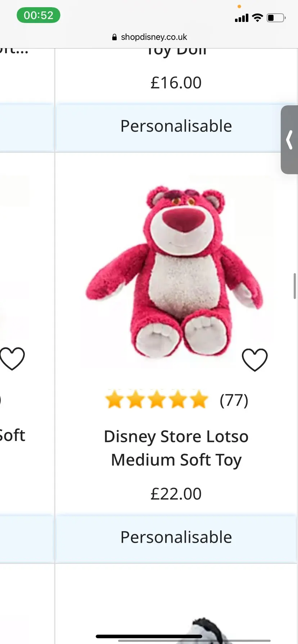Open the Lotso bear product image
Screen dimensions: 298x644
click(x=175, y=272)
